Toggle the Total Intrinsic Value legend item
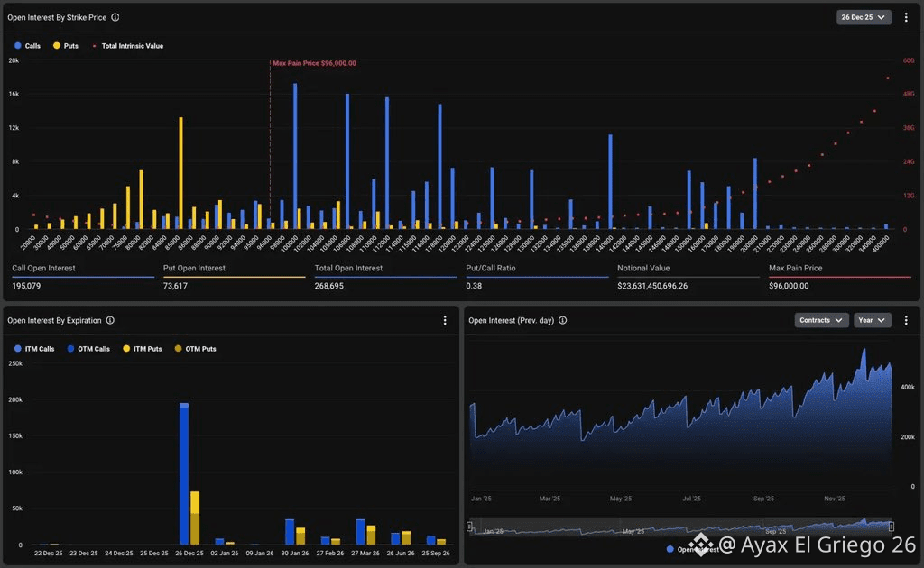924x568 pixels. tap(127, 46)
